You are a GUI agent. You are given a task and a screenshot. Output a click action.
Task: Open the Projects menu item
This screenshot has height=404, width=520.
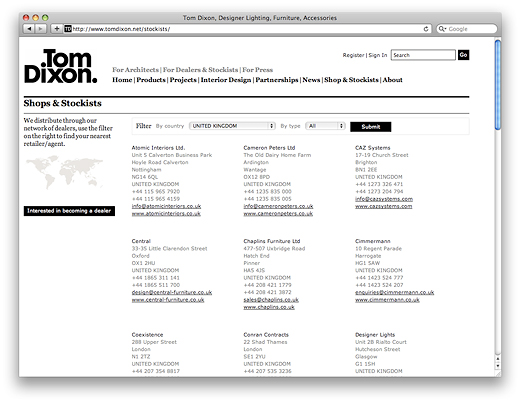pyautogui.click(x=183, y=80)
